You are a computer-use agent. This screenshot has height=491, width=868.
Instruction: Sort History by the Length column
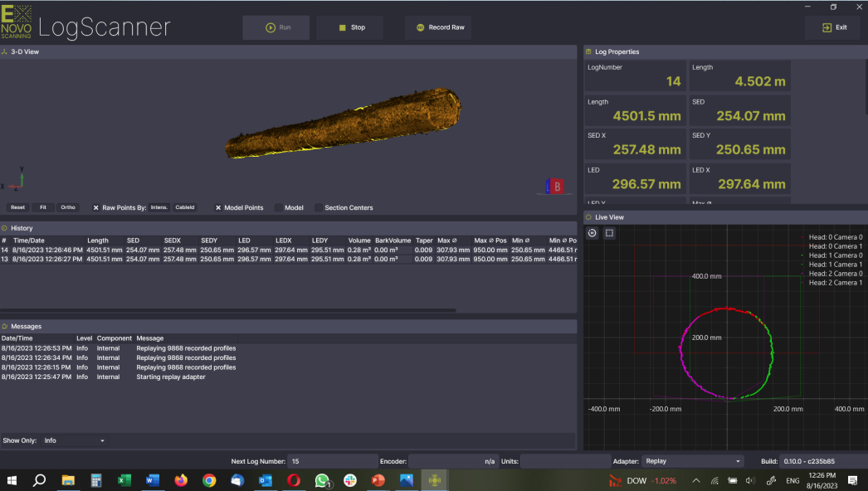[x=98, y=241]
